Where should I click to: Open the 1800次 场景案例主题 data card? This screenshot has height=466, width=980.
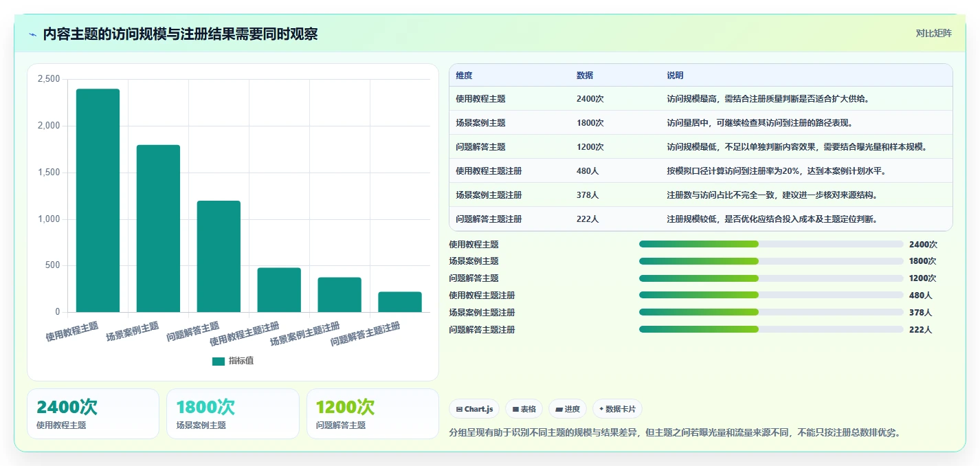click(x=233, y=414)
